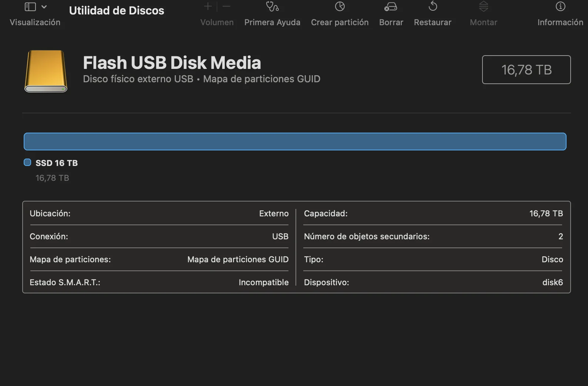Click the Flash USB Disk Media drive icon
This screenshot has height=386, width=588.
click(x=46, y=71)
